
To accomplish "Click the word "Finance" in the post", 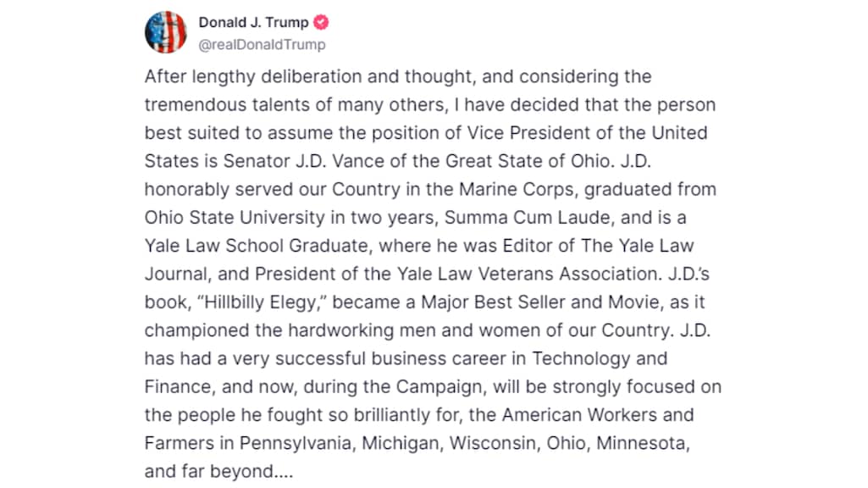I will (x=176, y=386).
